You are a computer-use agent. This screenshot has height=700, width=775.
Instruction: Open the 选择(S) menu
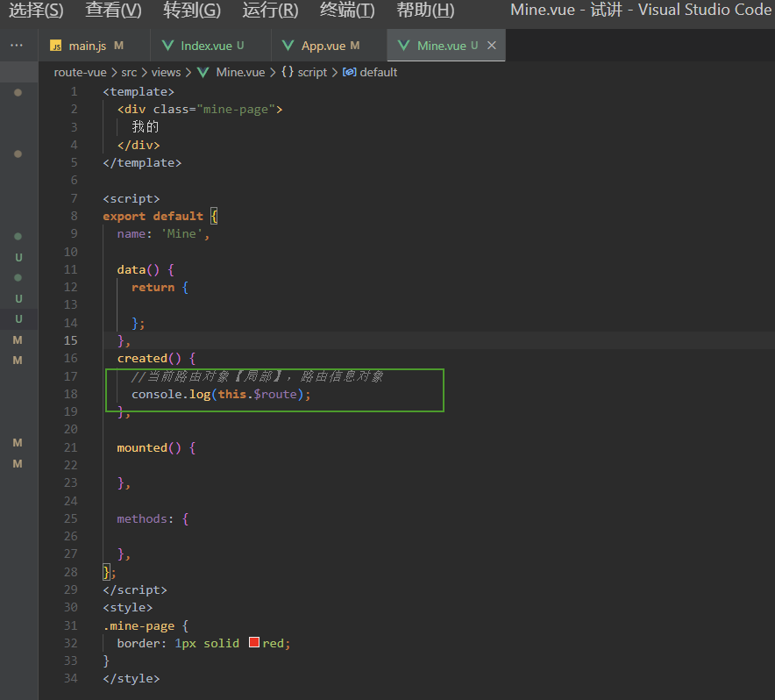click(36, 10)
